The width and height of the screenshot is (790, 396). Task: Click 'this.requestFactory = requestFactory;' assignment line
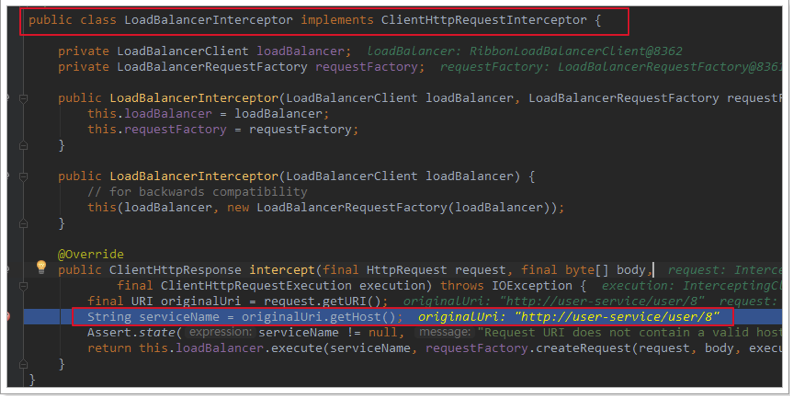pyautogui.click(x=223, y=129)
